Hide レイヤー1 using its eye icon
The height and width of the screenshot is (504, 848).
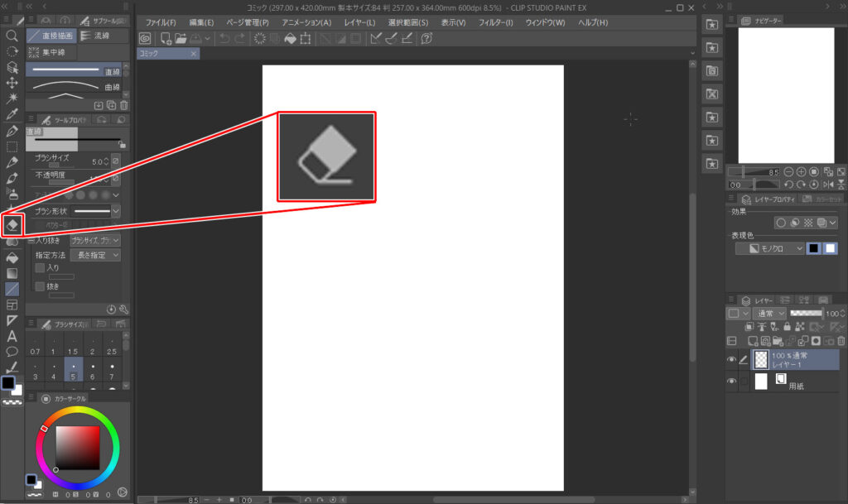[x=731, y=359]
